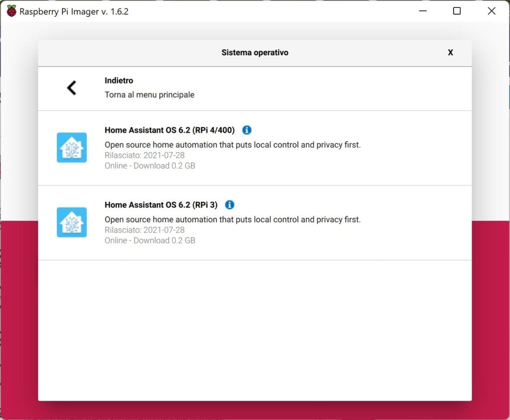
Task: Click Torna al menu principale text
Action: click(149, 95)
